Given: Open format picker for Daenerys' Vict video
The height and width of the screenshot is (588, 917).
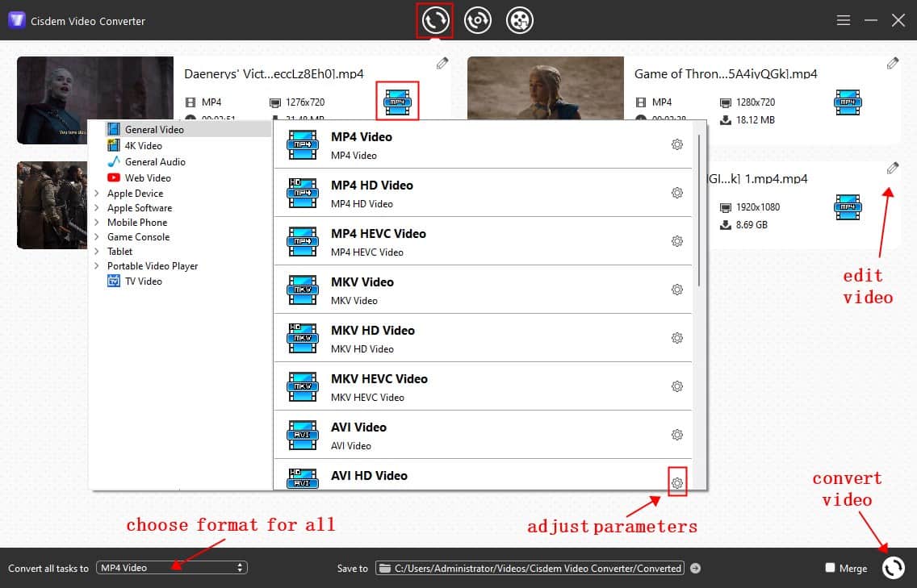Looking at the screenshot, I should [x=397, y=102].
